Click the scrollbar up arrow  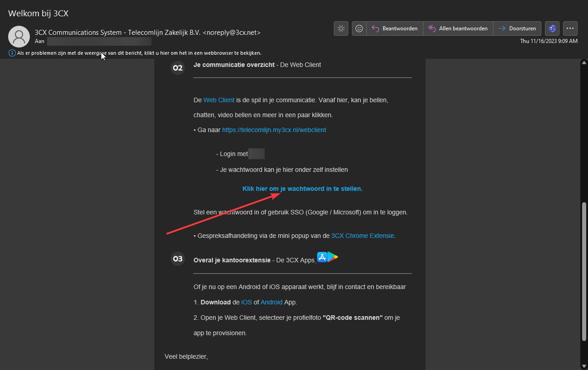click(583, 63)
